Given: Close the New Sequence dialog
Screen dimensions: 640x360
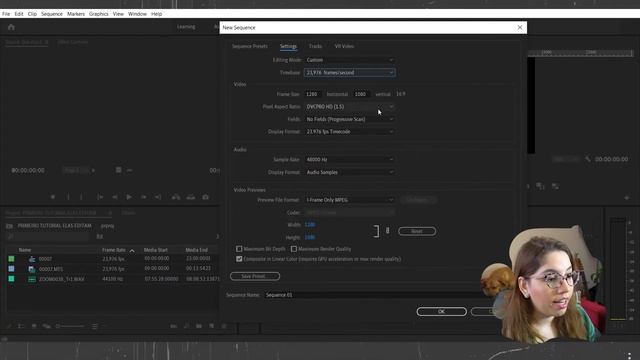Looking at the screenshot, I should [520, 27].
